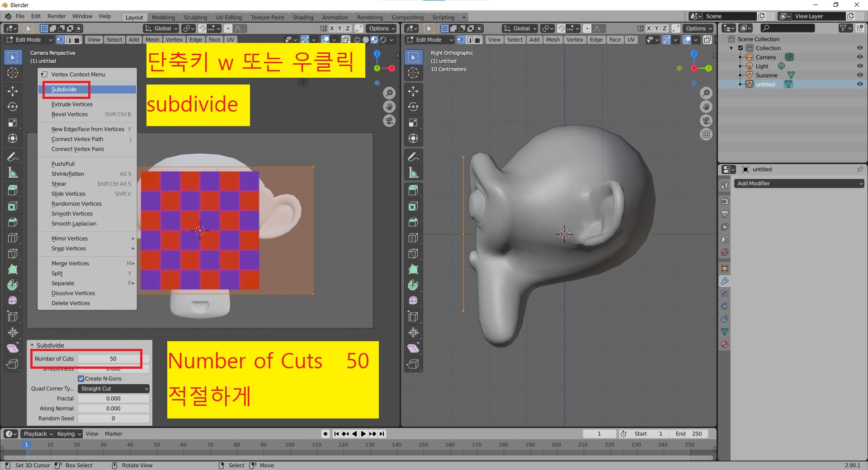
Task: Toggle Collection exclude checkbox in outliner
Action: [x=741, y=48]
